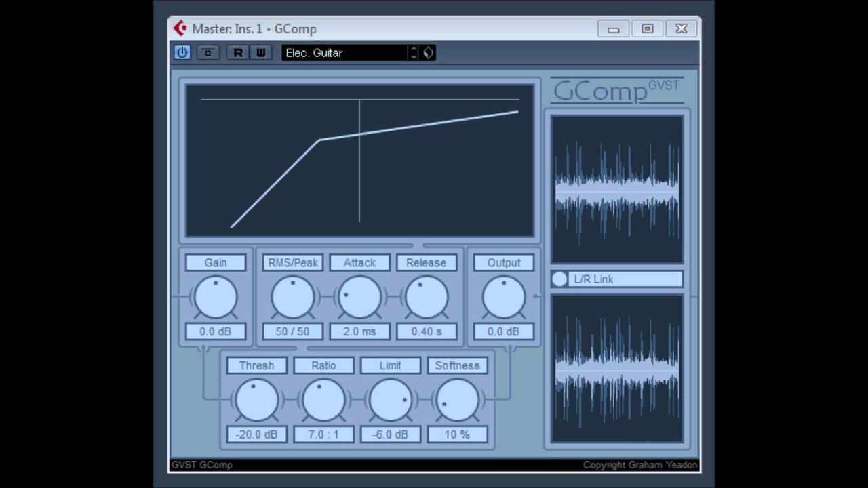Click the RMS/Peak label button

pos(293,262)
